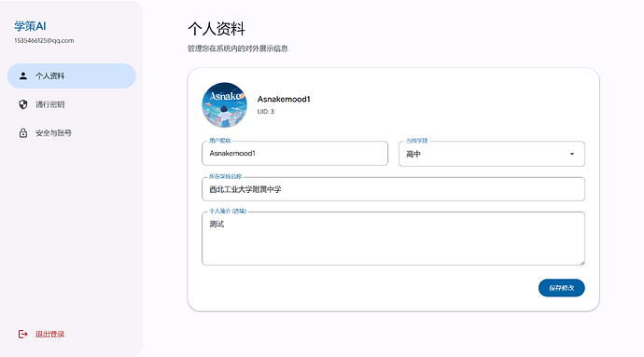
Task: Open the 通行密钥 sidebar menu item
Action: click(72, 104)
